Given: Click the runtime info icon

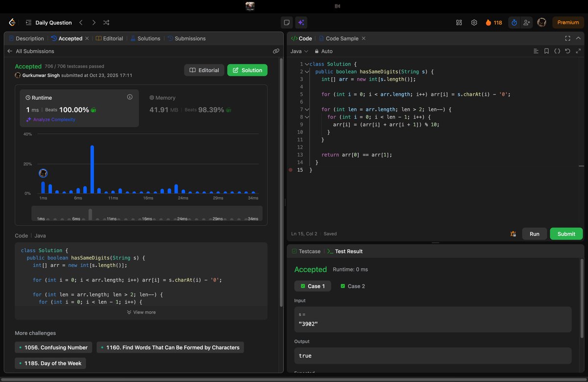Looking at the screenshot, I should 130,97.
